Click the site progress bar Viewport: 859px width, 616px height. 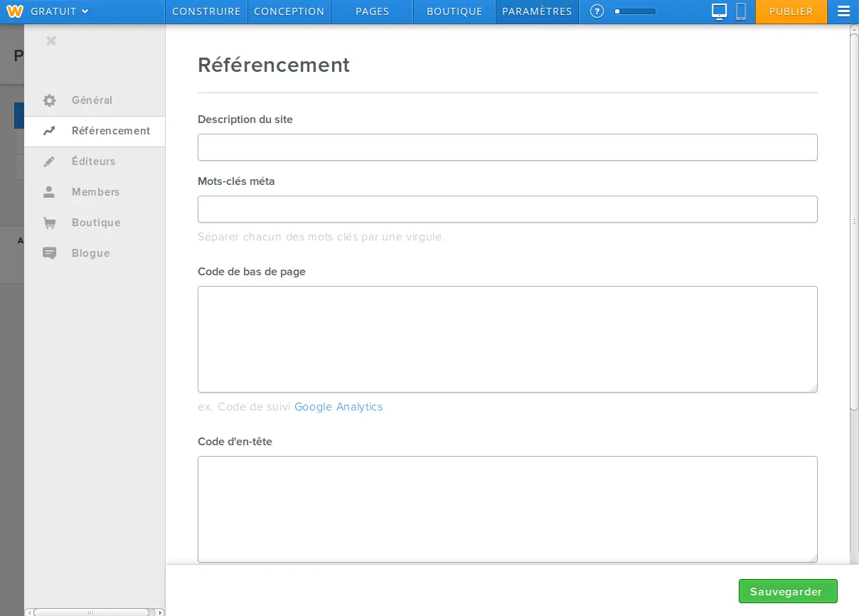coord(635,11)
